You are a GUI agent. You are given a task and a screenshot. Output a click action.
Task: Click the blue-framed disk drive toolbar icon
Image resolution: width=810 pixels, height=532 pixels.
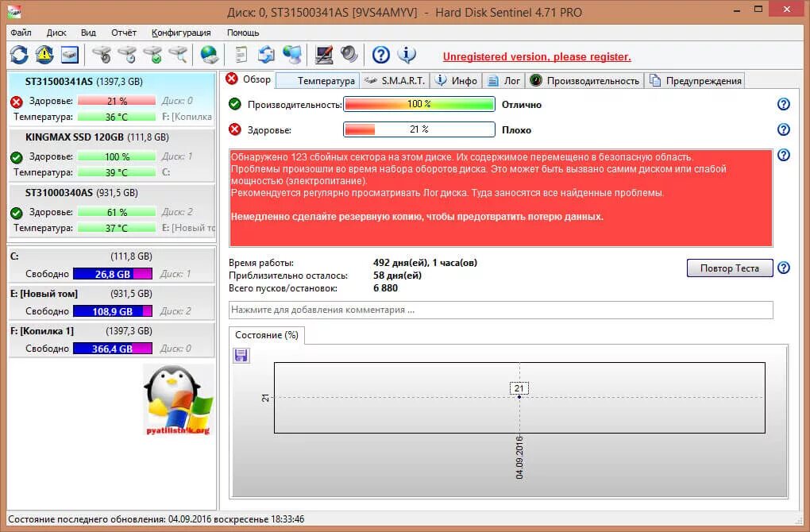click(x=70, y=55)
